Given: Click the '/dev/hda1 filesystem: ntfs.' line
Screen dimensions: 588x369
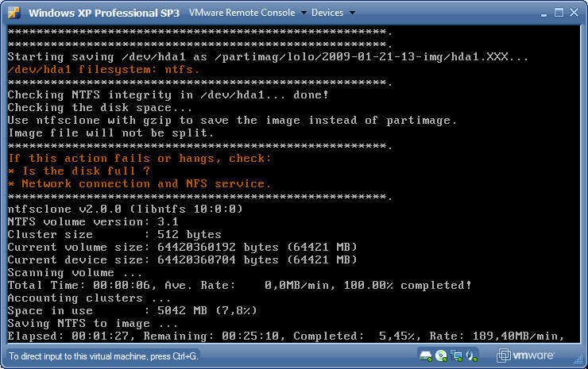Looking at the screenshot, I should click(103, 70).
